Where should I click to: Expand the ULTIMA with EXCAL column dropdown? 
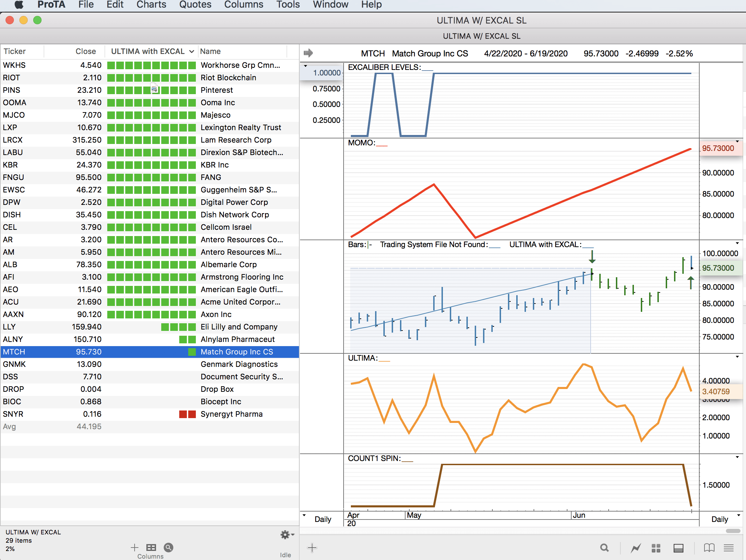coord(191,52)
